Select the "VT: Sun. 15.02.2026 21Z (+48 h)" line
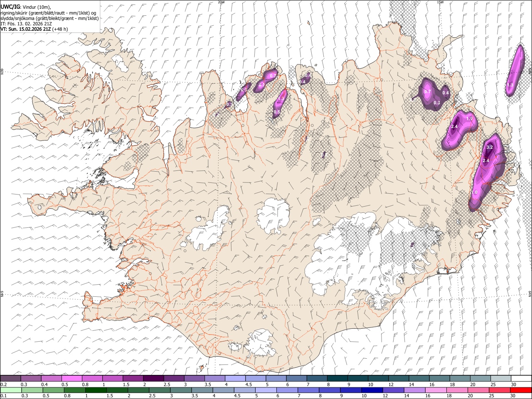 pyautogui.click(x=34, y=29)
